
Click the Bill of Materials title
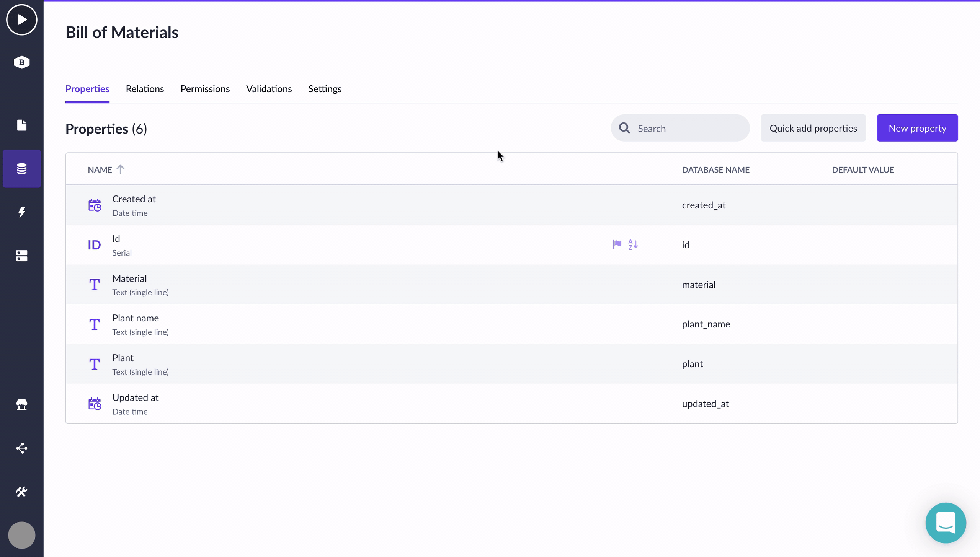coord(122,32)
